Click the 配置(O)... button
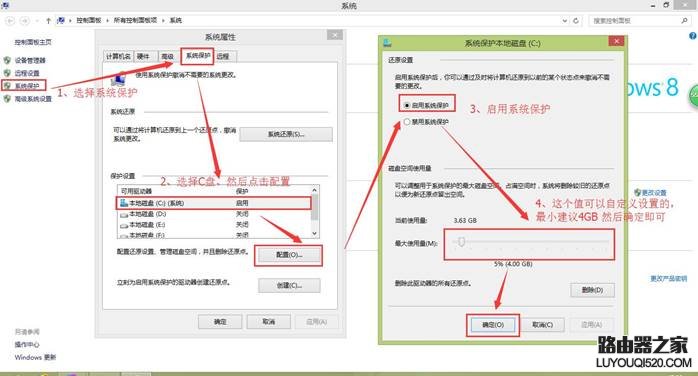The height and width of the screenshot is (376, 698). point(289,255)
